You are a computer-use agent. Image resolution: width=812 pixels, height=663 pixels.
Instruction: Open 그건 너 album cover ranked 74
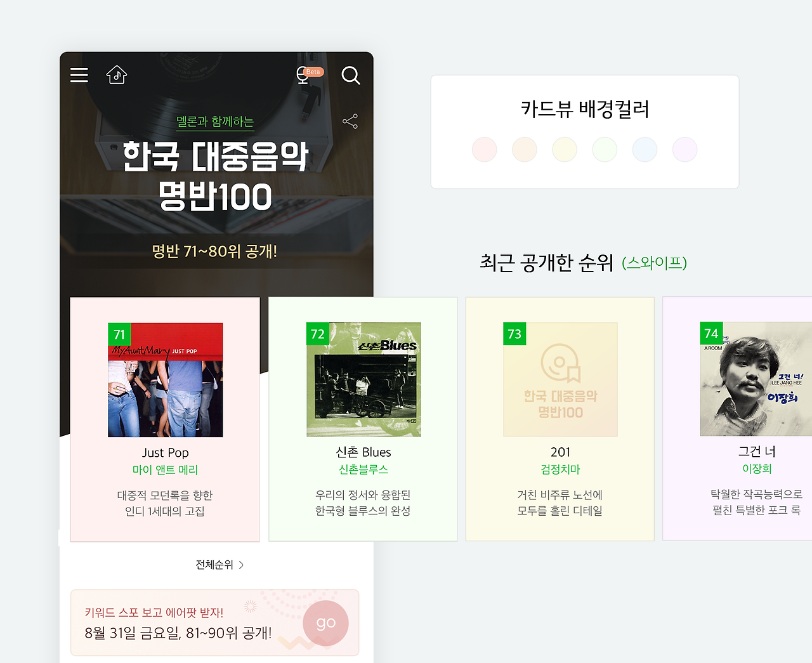point(756,379)
